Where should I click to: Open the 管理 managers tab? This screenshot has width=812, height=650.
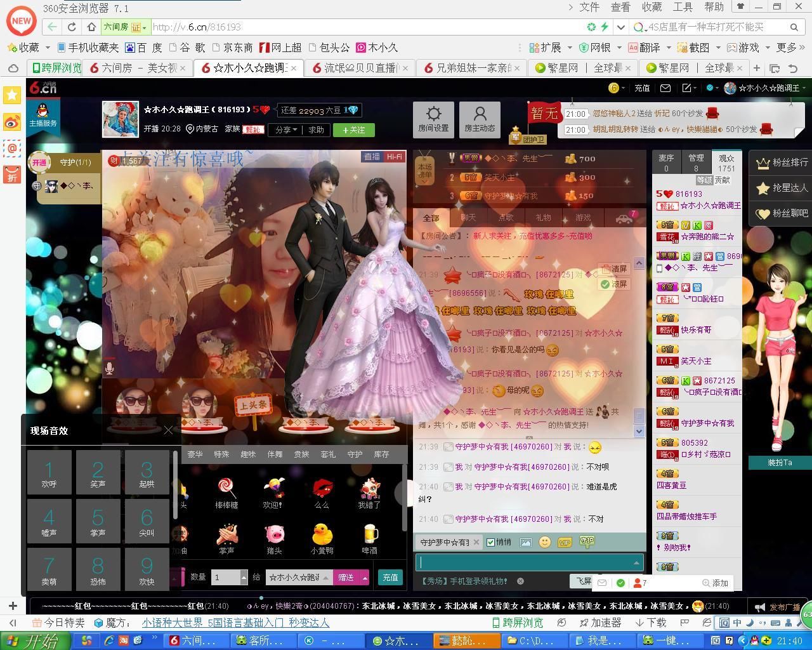pyautogui.click(x=696, y=162)
